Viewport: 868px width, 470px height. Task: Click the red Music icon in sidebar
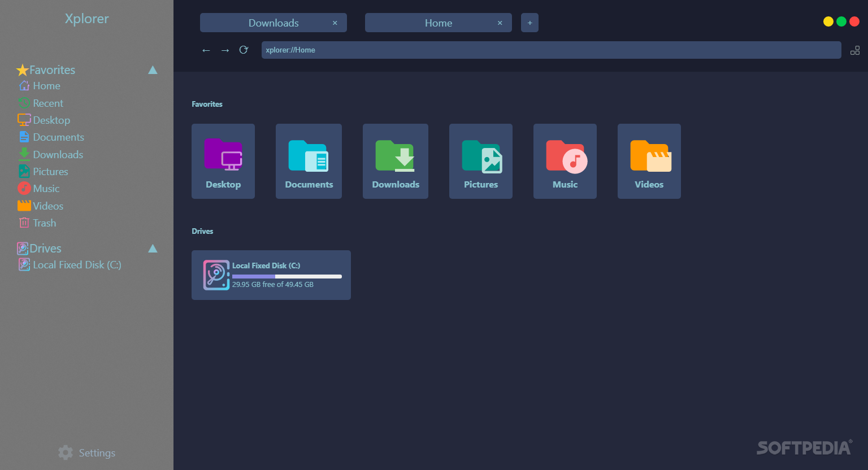click(x=24, y=188)
